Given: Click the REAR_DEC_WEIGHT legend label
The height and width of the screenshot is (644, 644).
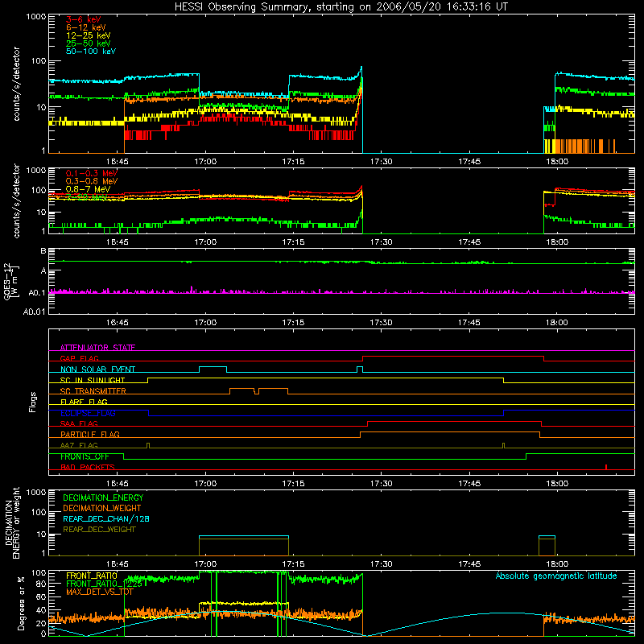Looking at the screenshot, I should pyautogui.click(x=99, y=530).
